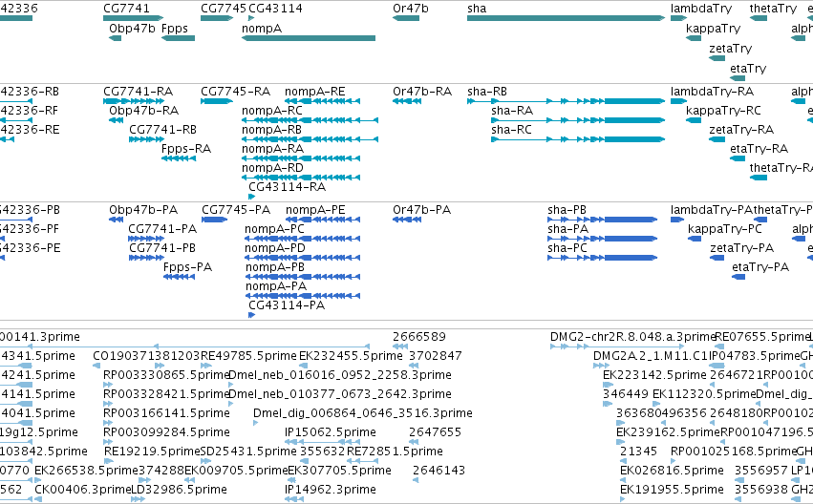Click EST 2666589 label
This screenshot has height=504, width=813.
tap(419, 337)
